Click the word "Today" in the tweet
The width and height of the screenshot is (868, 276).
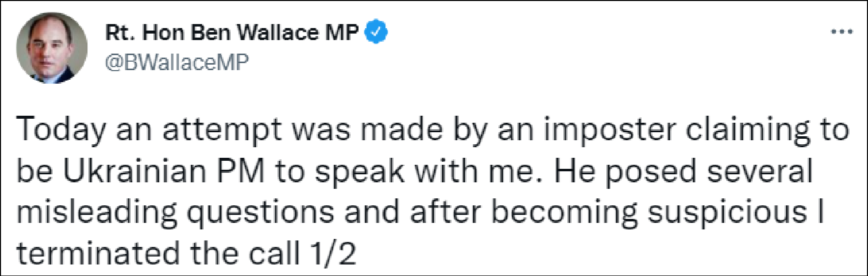(x=61, y=130)
